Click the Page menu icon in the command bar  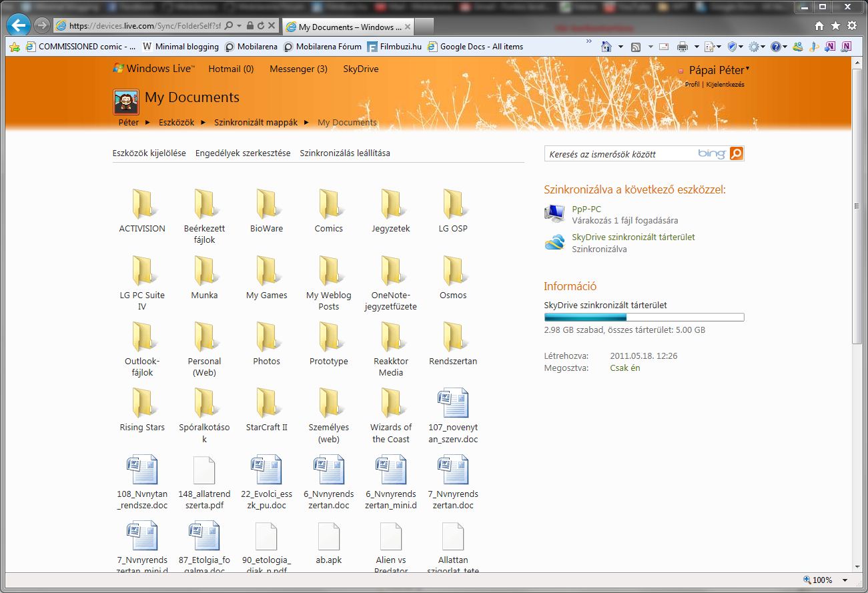[x=710, y=47]
